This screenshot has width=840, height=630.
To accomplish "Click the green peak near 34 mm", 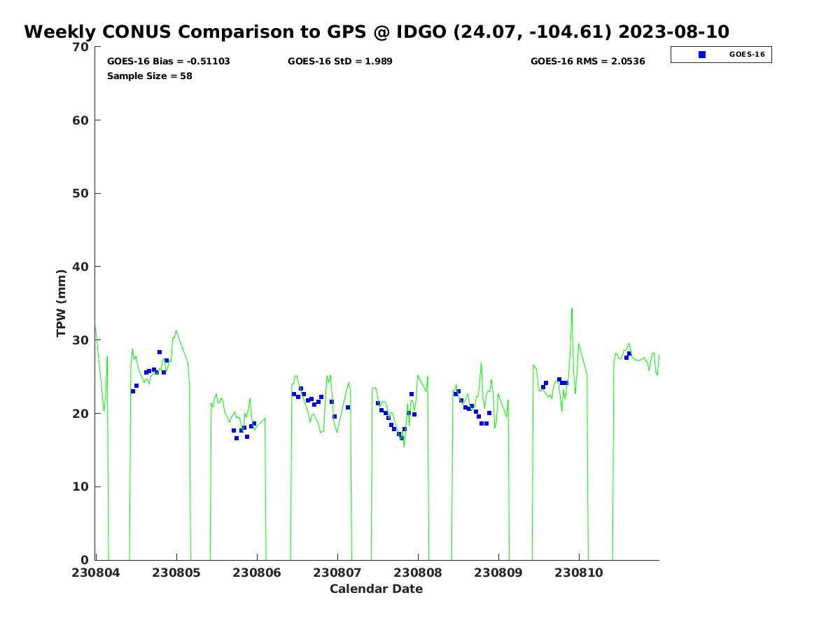I will tap(571, 309).
